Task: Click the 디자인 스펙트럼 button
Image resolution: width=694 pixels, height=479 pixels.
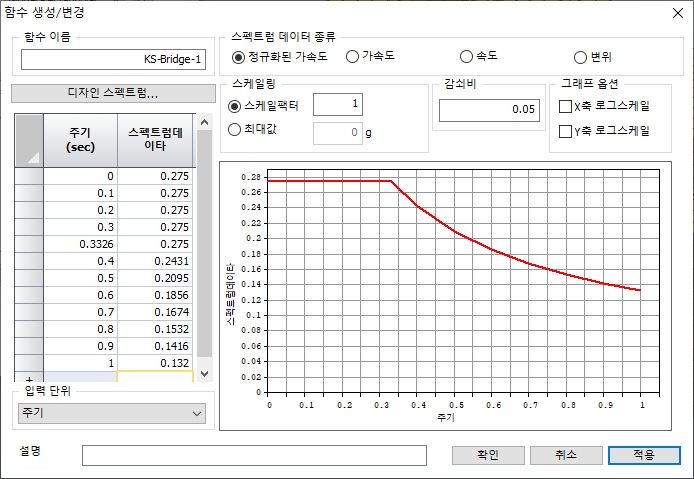Action: pyautogui.click(x=113, y=93)
